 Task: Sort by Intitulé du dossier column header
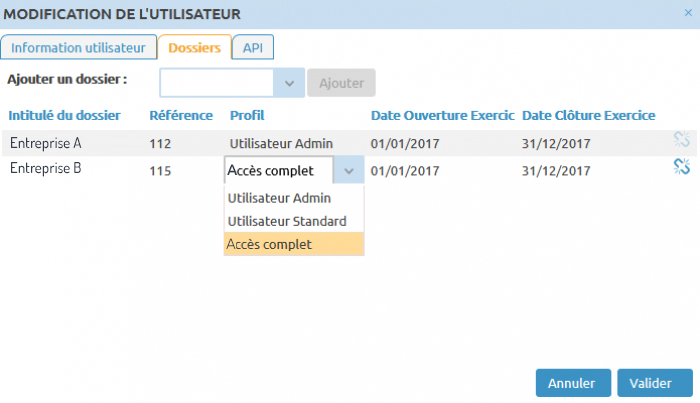64,116
